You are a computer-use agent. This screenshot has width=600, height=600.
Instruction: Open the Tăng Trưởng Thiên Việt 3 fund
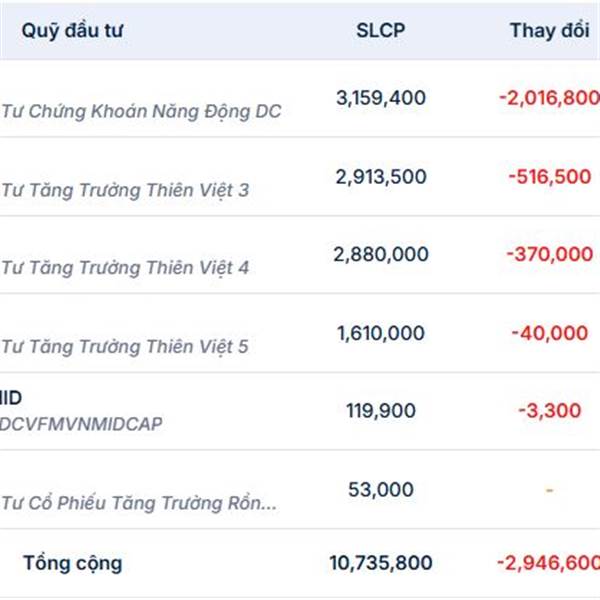tap(125, 189)
